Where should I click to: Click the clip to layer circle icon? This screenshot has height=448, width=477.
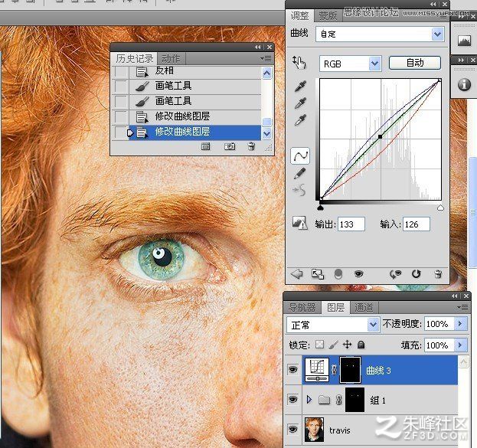pos(338,274)
